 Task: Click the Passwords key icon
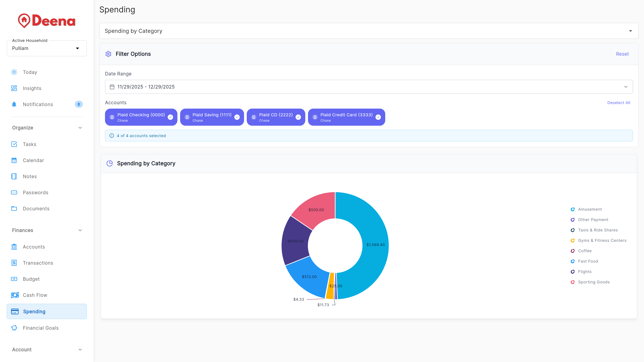[14, 192]
